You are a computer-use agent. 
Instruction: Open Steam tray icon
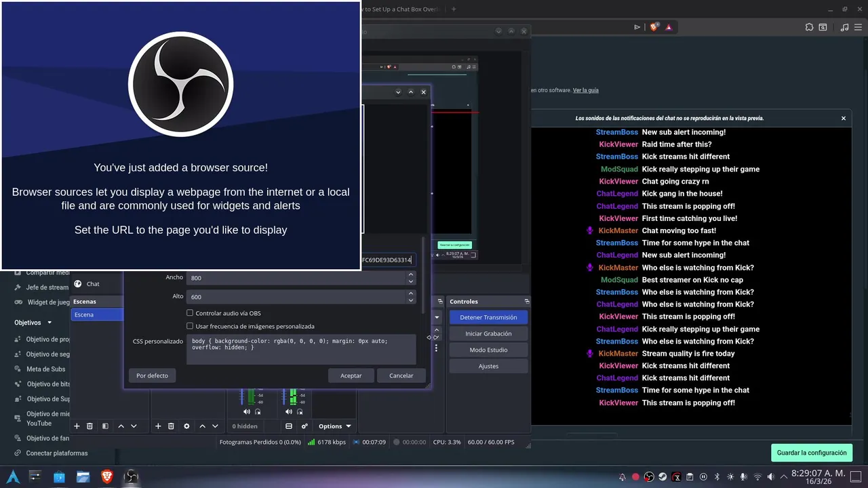[x=663, y=476]
